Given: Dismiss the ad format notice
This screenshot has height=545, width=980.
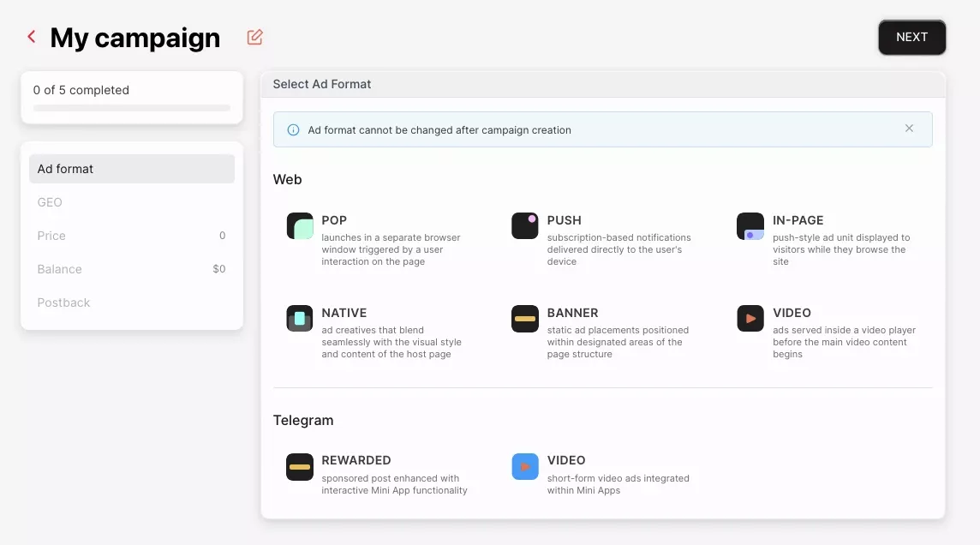Looking at the screenshot, I should pos(910,129).
